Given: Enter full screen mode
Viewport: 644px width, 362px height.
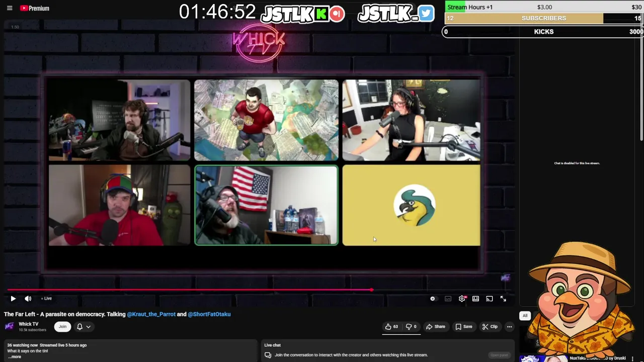Looking at the screenshot, I should pyautogui.click(x=503, y=299).
